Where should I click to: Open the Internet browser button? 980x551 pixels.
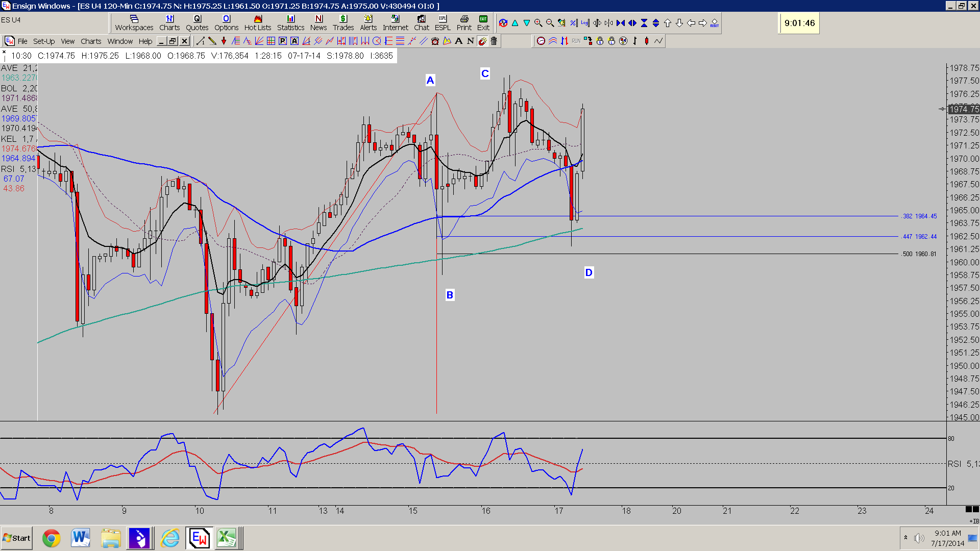point(396,23)
